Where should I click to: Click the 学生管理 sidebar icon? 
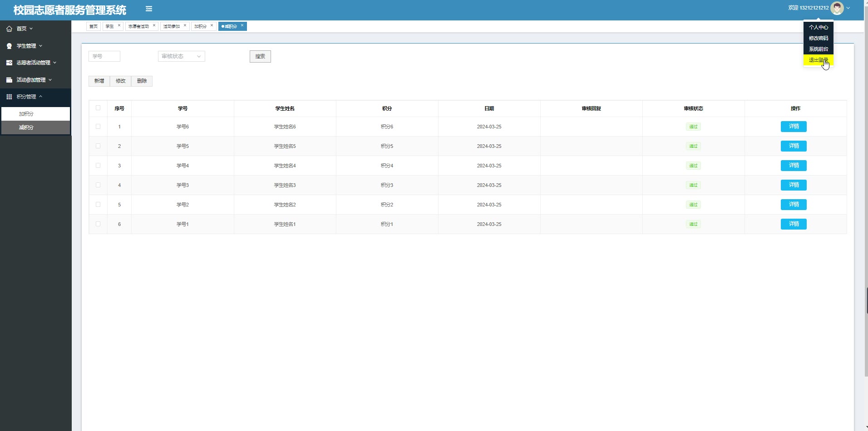click(x=9, y=46)
